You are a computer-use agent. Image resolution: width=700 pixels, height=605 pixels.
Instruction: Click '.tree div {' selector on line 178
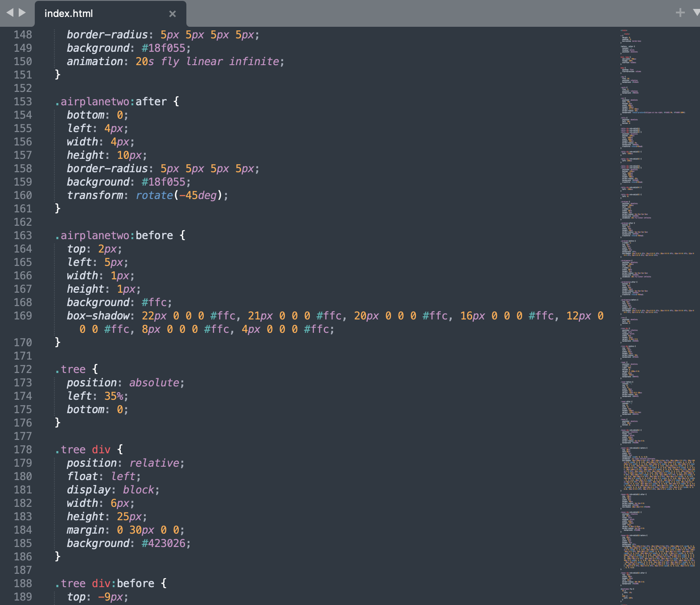(89, 450)
